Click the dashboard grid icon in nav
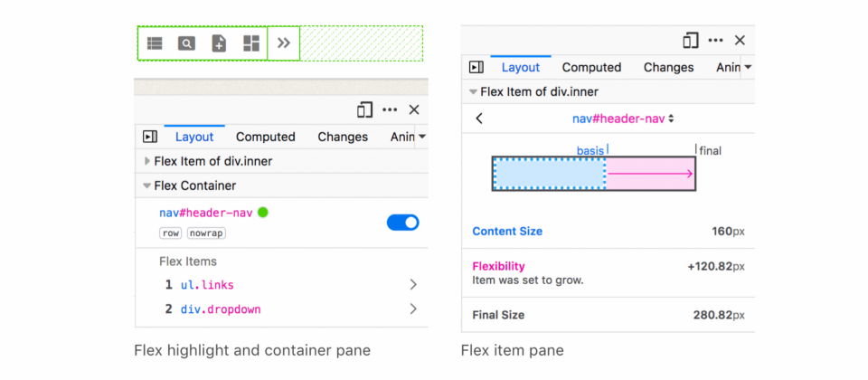The height and width of the screenshot is (380, 868). click(251, 43)
